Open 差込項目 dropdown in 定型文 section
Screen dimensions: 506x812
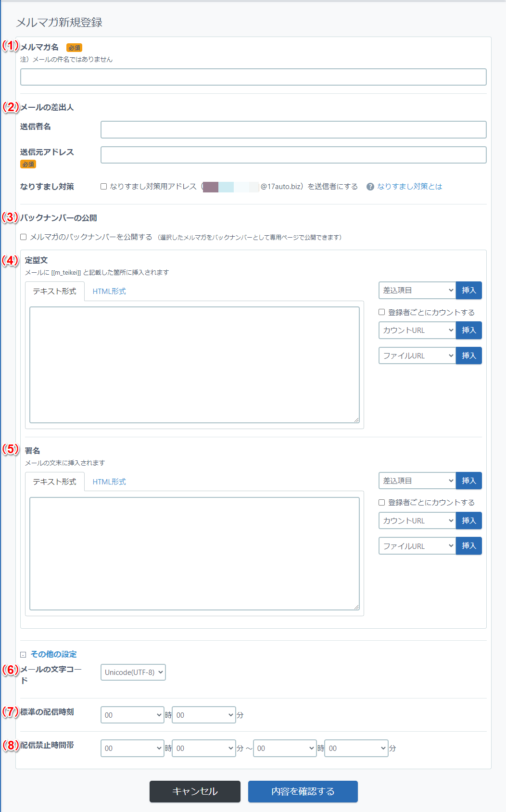tap(417, 291)
